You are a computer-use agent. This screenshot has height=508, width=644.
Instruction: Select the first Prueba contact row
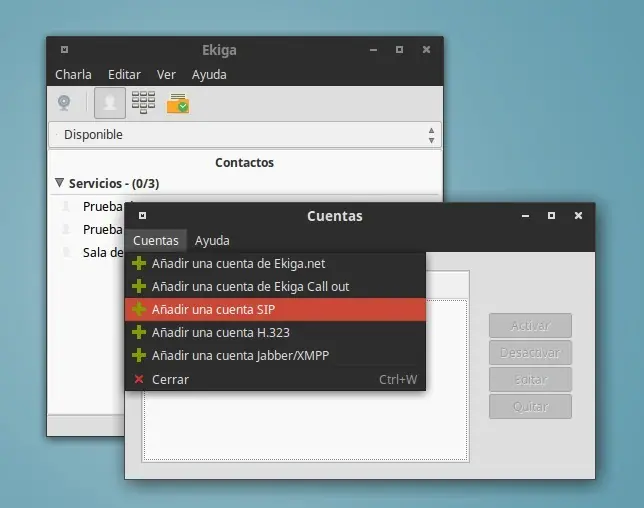(86, 207)
